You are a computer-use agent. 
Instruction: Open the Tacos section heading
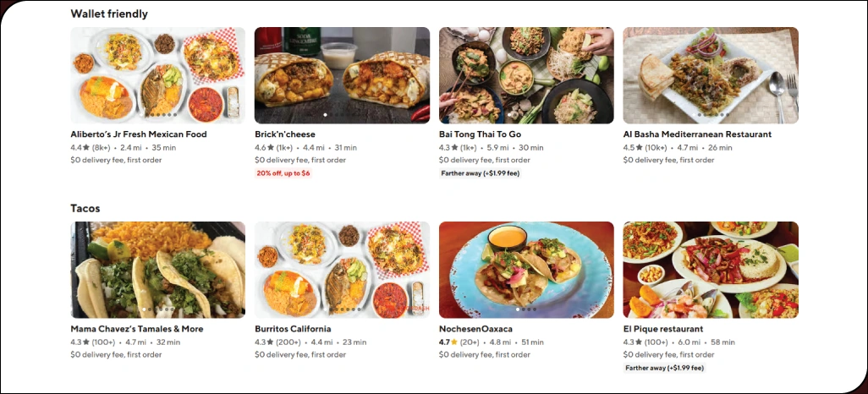click(85, 208)
